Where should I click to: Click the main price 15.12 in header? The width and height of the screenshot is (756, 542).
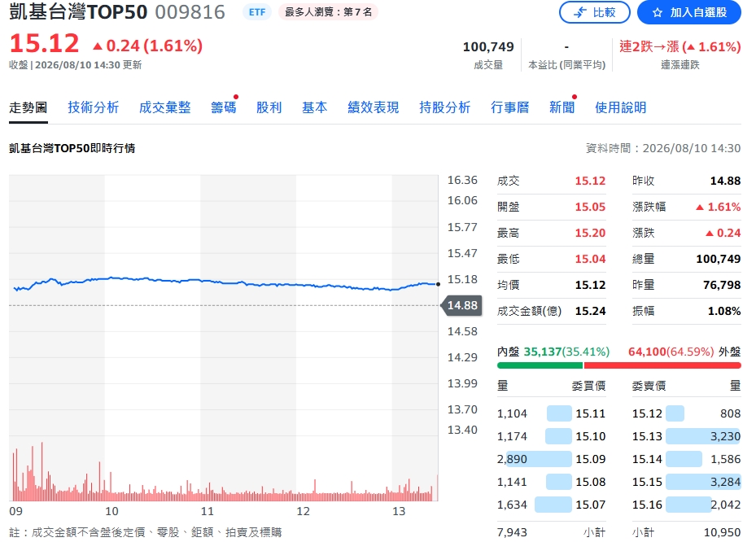[45, 43]
